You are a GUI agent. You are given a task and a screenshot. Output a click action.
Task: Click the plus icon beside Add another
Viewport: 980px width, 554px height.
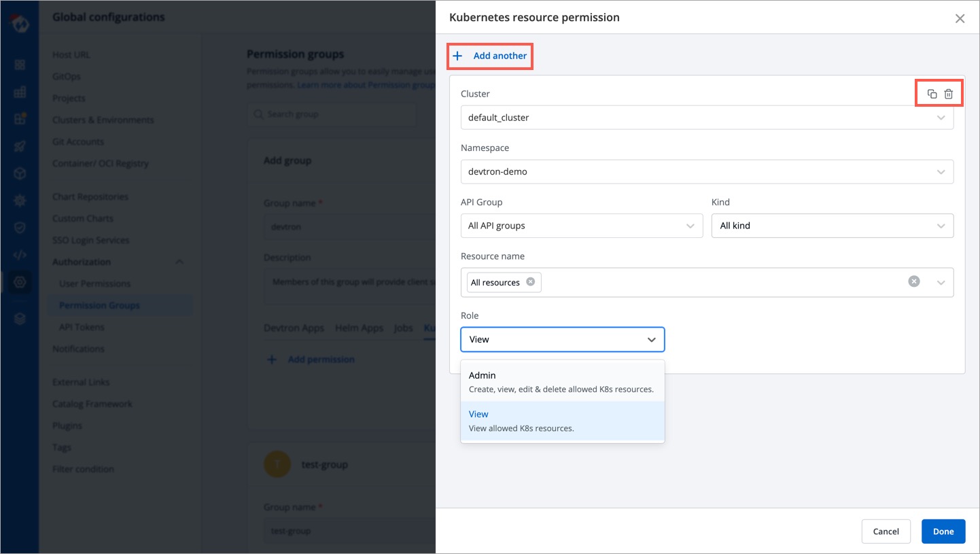457,56
